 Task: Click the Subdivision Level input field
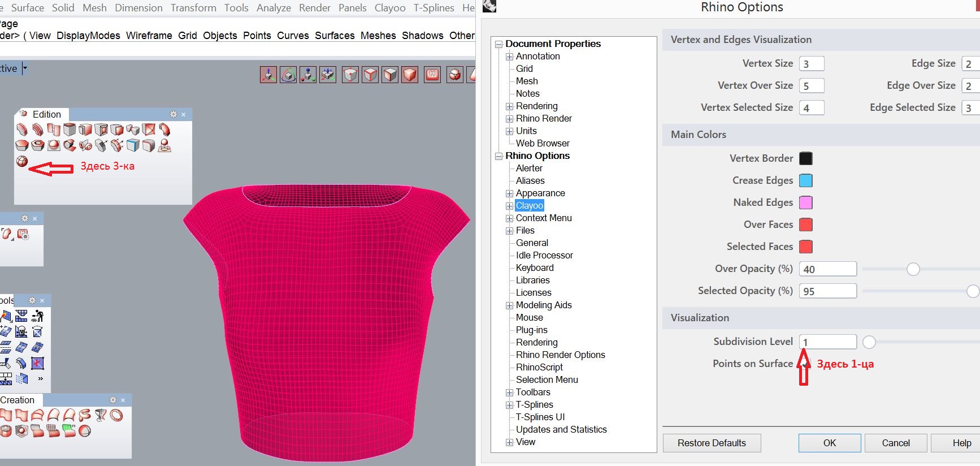pos(827,342)
